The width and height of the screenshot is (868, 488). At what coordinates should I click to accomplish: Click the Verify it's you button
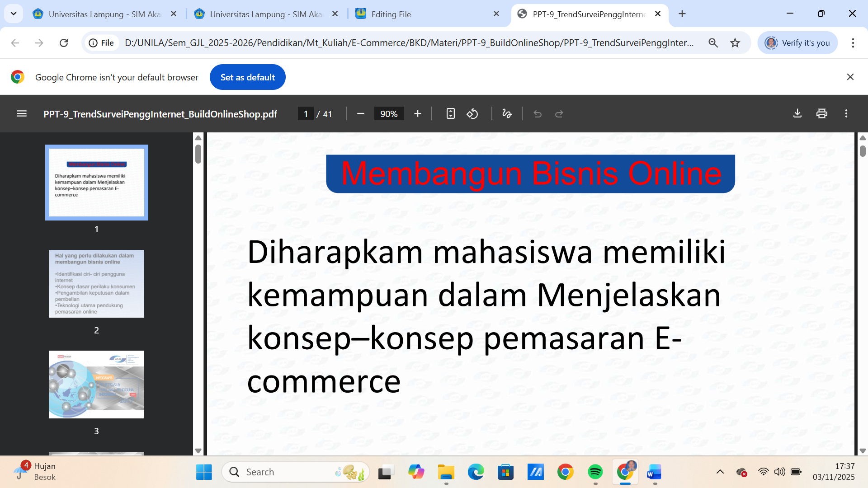pos(798,43)
